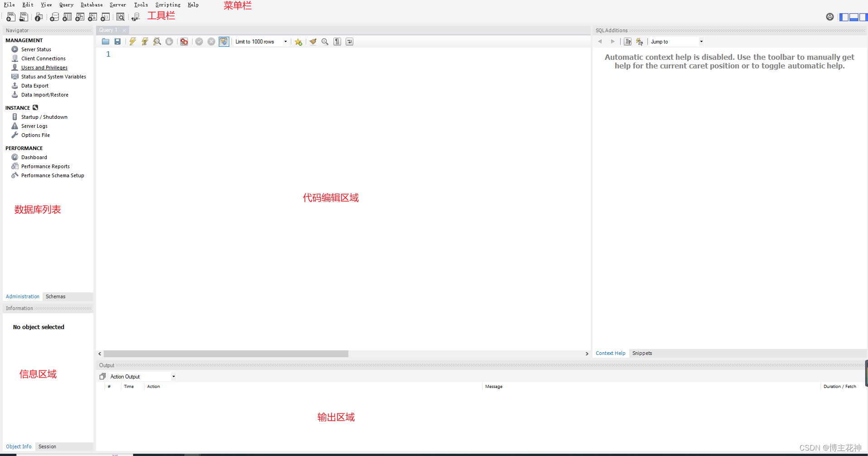Go back in context help
The height and width of the screenshot is (456, 868).
click(x=600, y=42)
